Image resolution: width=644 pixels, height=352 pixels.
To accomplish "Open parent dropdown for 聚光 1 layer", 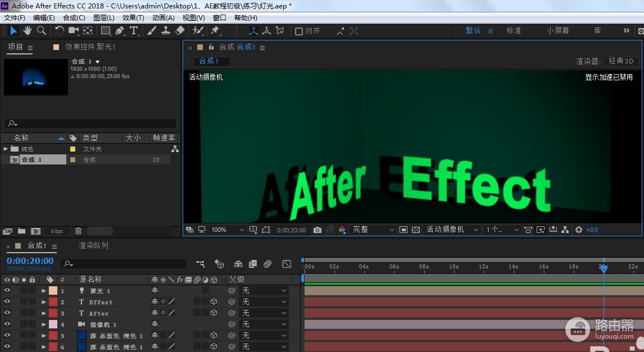I will point(264,290).
